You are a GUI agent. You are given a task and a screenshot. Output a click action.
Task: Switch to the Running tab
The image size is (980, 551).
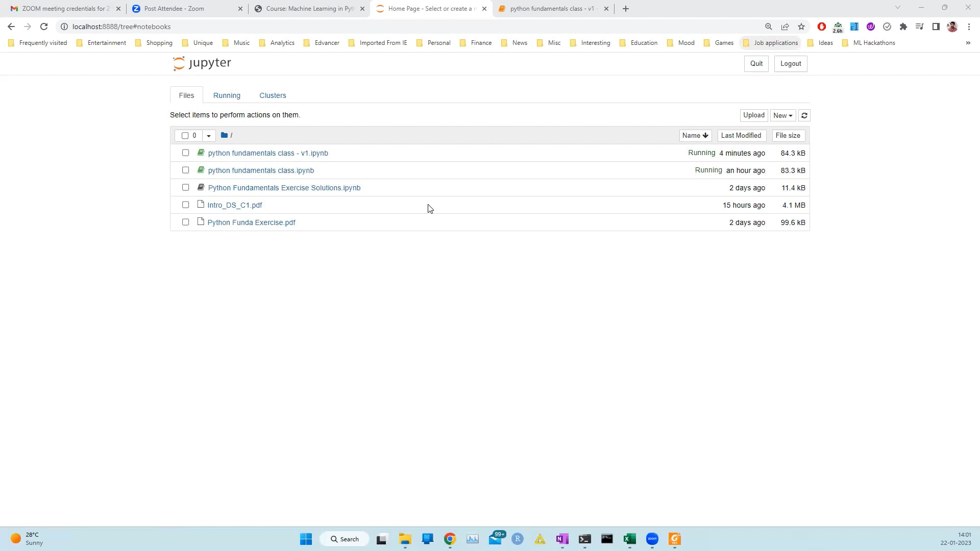(x=227, y=95)
